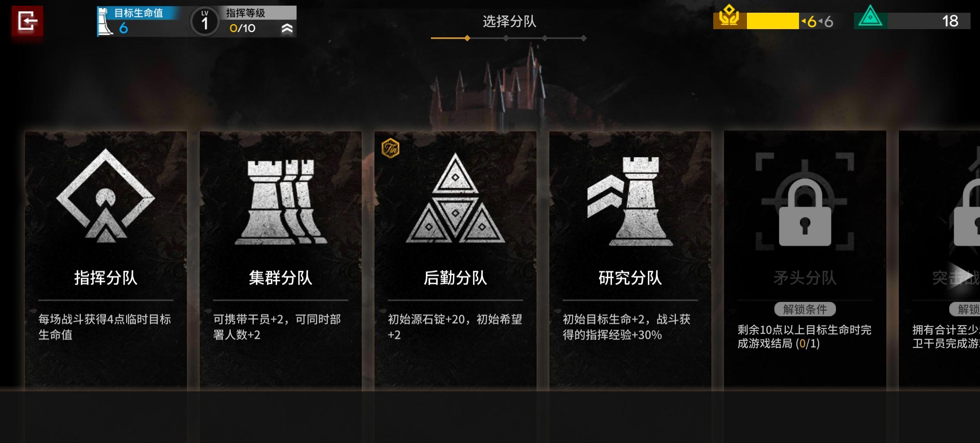Click the yellow hope progress bar

pos(773,21)
